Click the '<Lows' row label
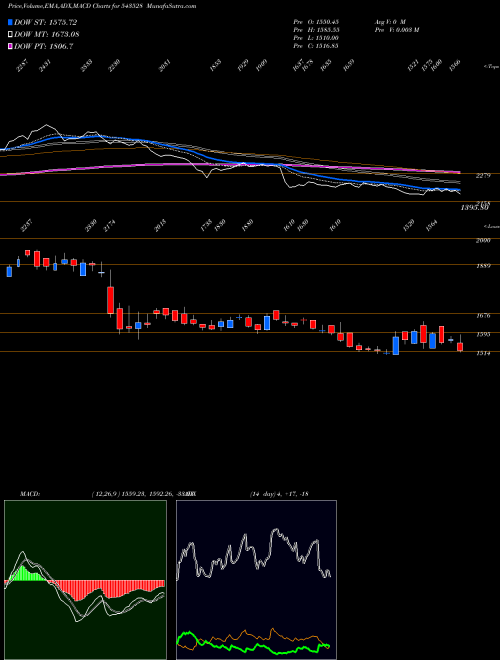The width and height of the screenshot is (500, 660). 490,227
